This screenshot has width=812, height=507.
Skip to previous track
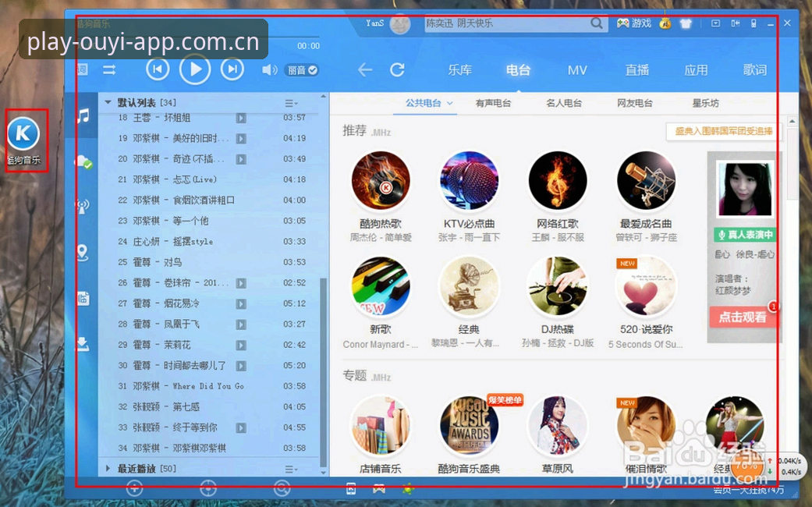158,69
